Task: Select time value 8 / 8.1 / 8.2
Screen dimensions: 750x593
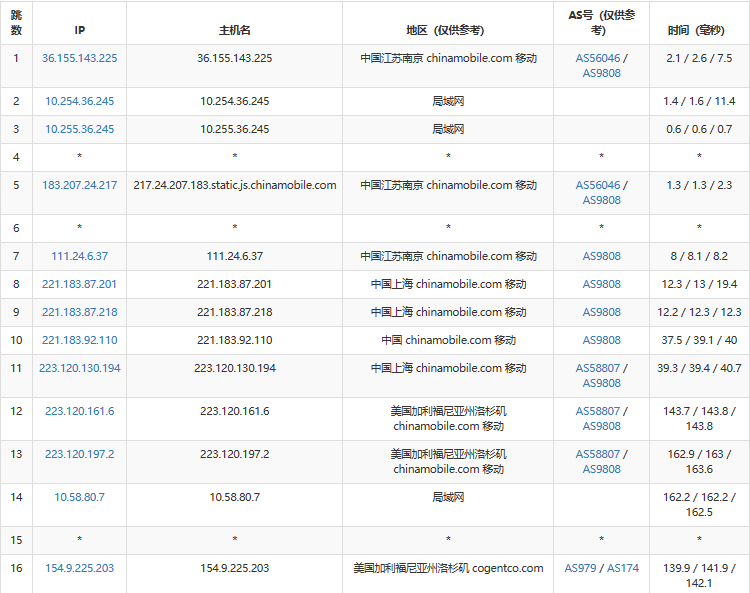Action: click(699, 256)
